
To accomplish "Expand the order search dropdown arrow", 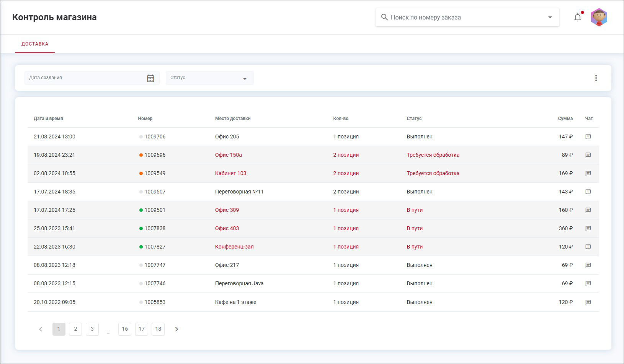I will [x=550, y=17].
